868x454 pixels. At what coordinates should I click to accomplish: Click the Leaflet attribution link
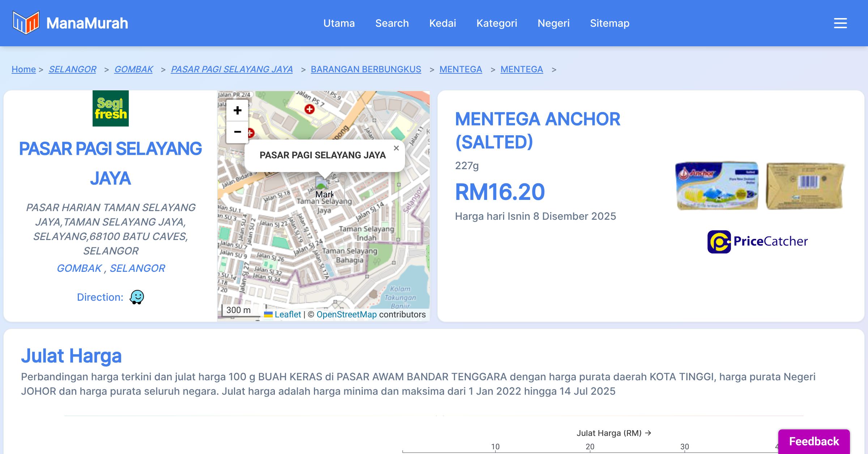pyautogui.click(x=288, y=314)
